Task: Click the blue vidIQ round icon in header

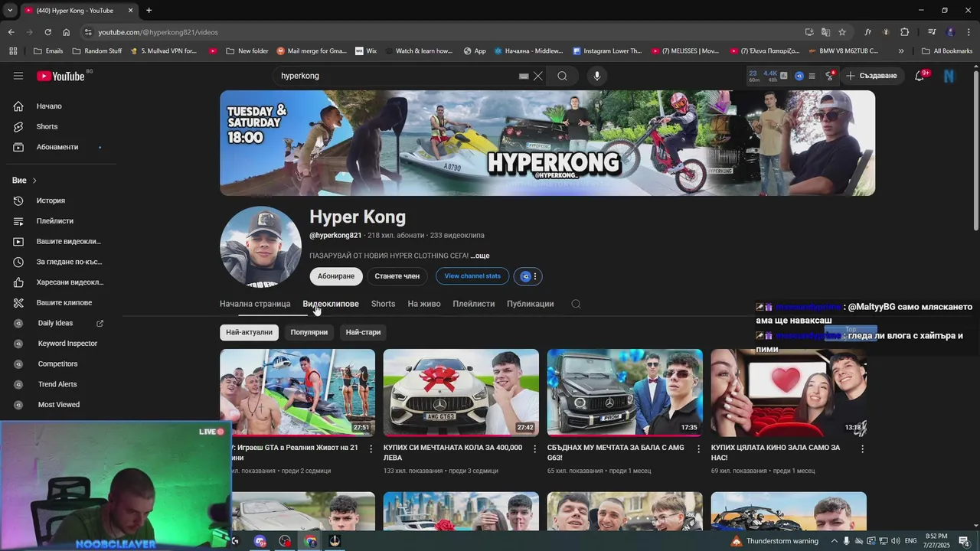Action: pos(799,76)
